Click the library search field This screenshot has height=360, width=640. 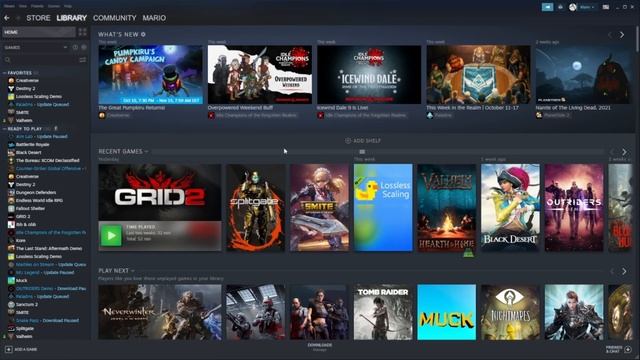tap(40, 60)
